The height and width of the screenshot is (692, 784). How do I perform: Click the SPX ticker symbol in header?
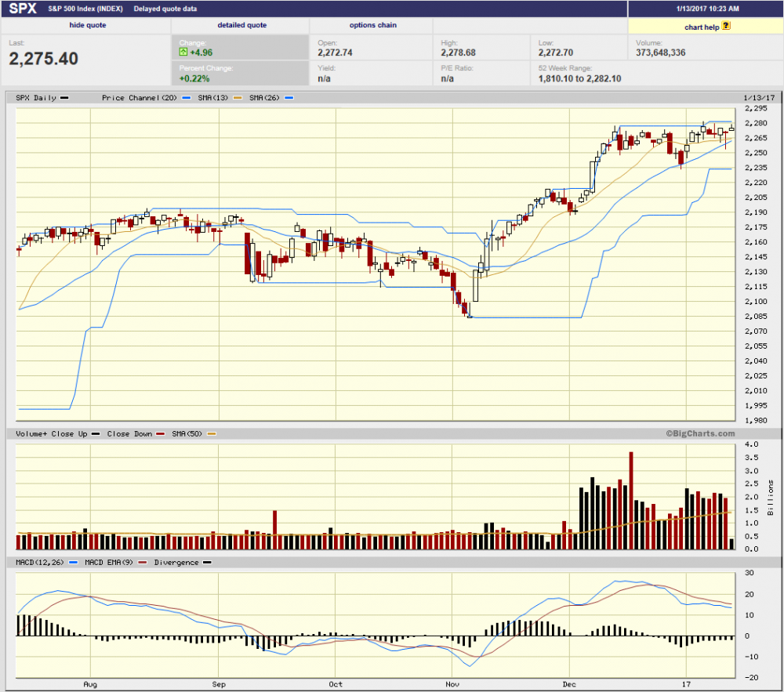23,9
